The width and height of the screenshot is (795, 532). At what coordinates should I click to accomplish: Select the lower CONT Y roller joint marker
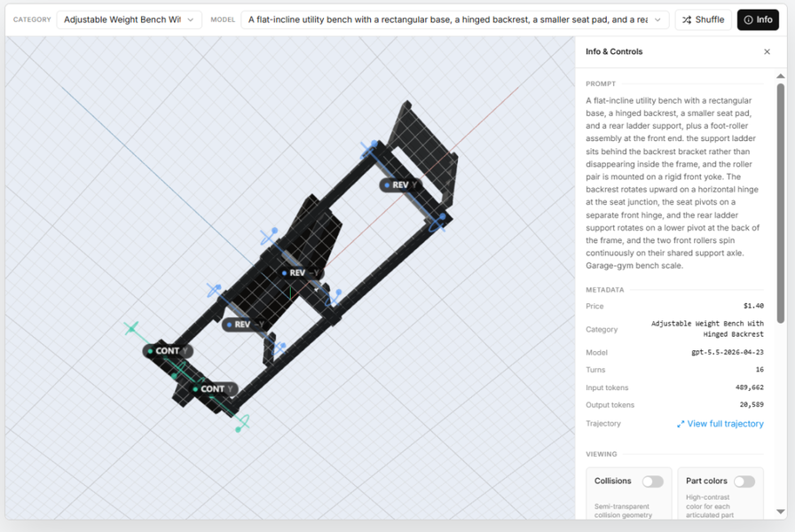tap(213, 388)
